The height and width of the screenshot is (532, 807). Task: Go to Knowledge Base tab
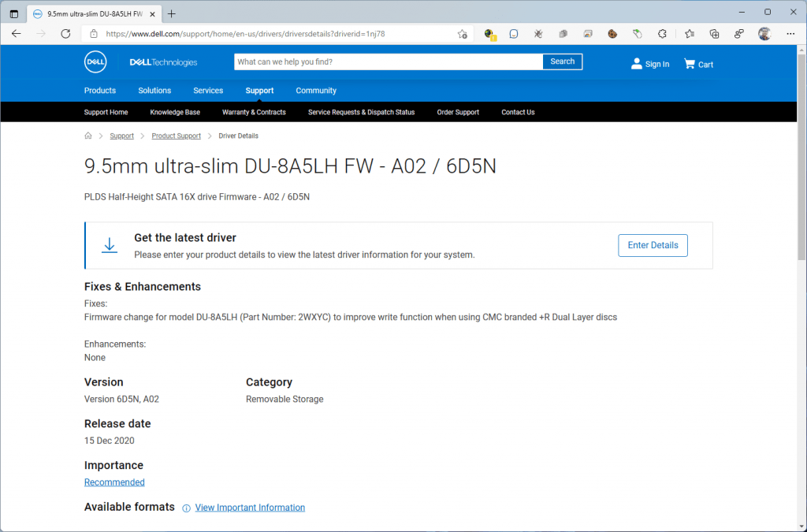(x=175, y=112)
